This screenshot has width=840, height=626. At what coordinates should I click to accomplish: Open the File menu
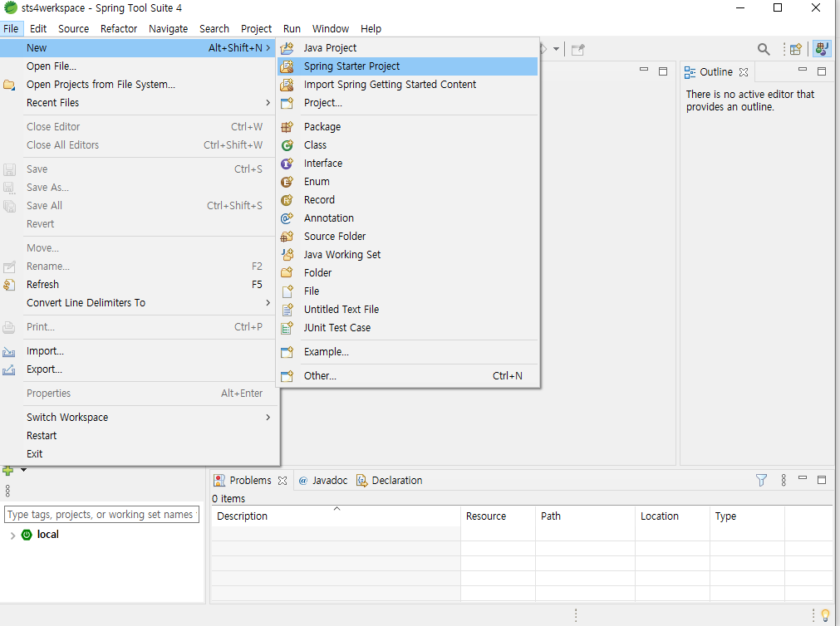tap(11, 29)
